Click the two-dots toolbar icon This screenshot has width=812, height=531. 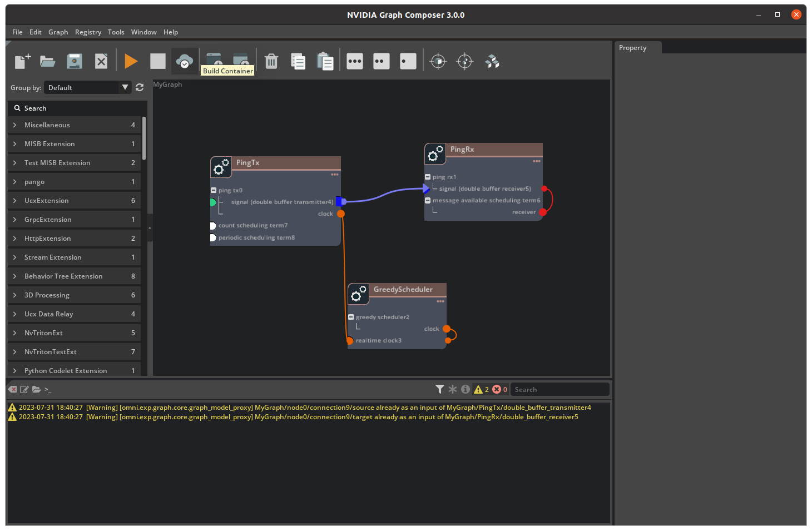pos(382,61)
